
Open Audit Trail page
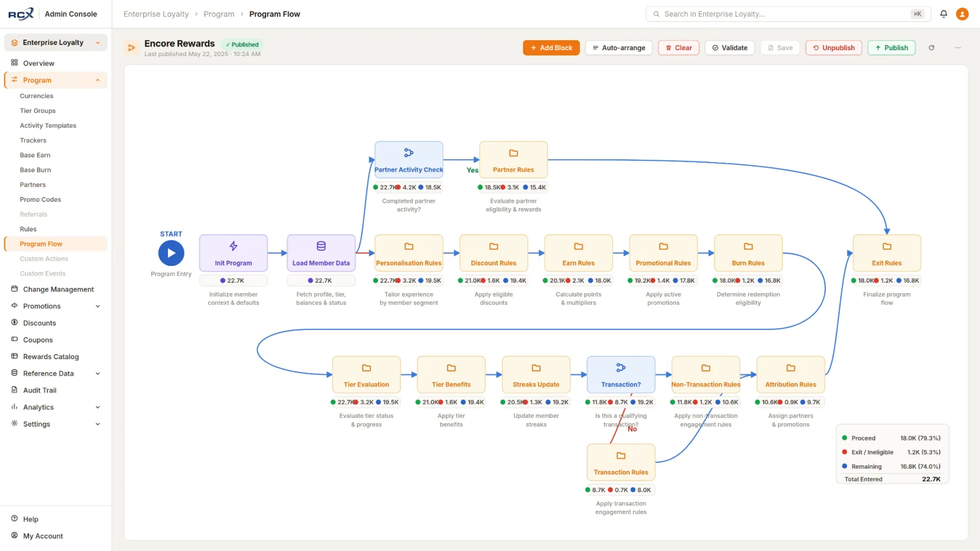(x=55, y=391)
